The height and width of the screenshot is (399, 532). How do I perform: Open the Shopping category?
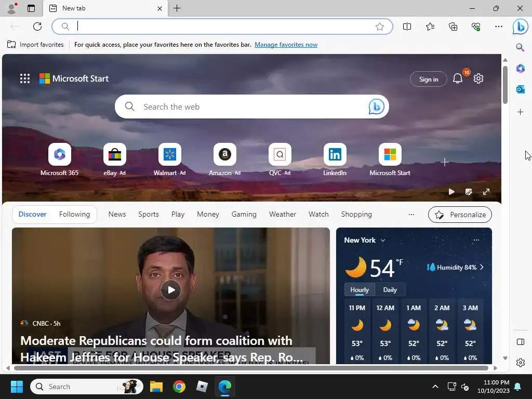356,214
